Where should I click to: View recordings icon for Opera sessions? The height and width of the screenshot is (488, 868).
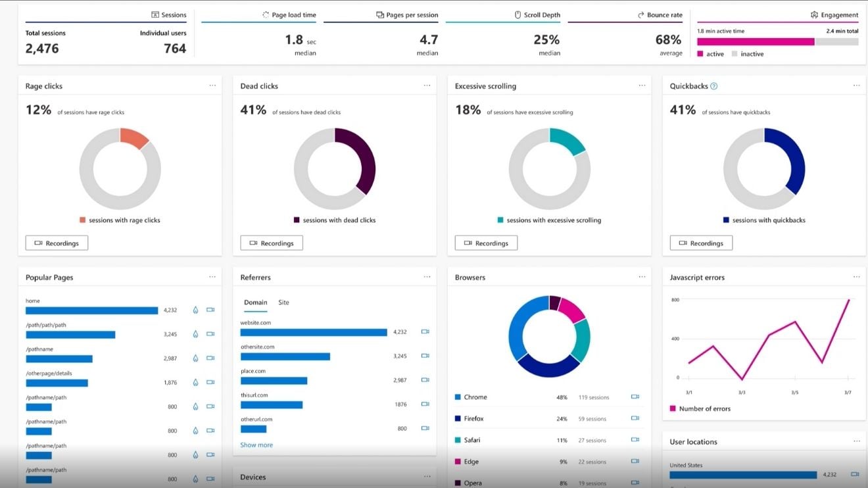(x=635, y=483)
